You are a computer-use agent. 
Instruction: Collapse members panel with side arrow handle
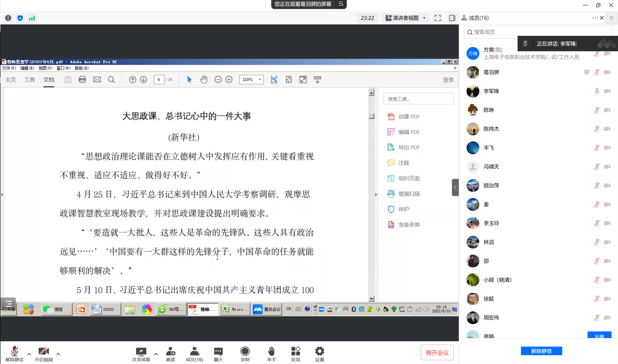click(455, 187)
